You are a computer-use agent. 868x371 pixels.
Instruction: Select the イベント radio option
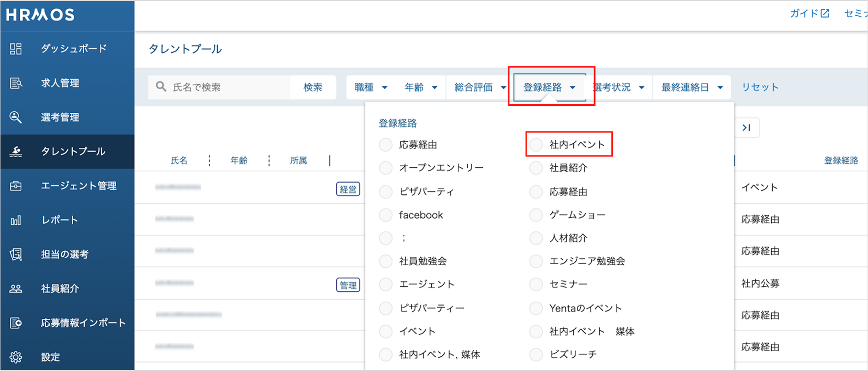385,331
